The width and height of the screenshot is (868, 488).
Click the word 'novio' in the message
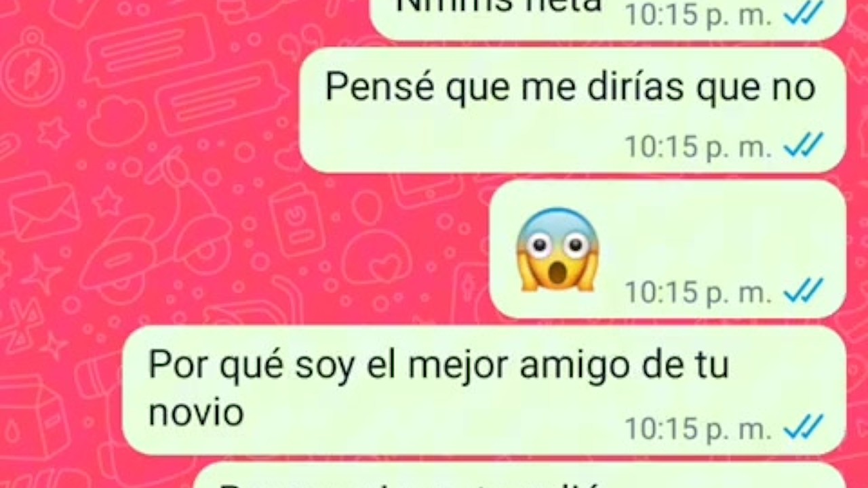point(196,411)
